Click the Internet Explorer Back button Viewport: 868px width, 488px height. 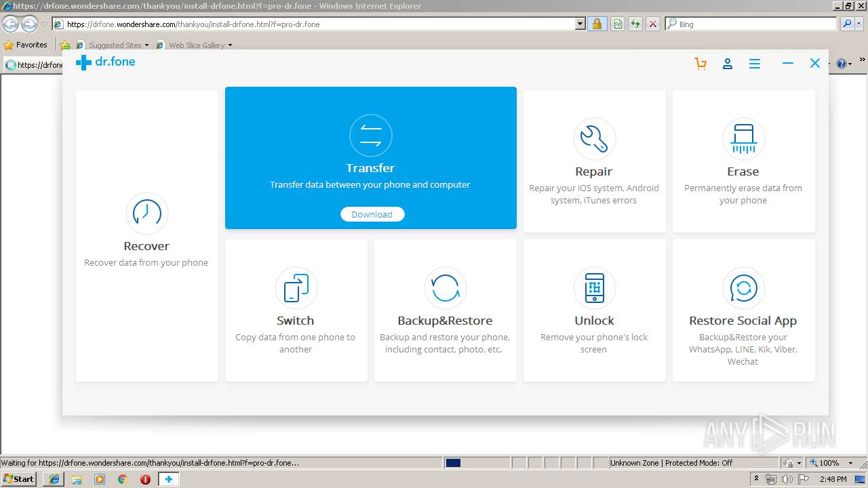(11, 24)
